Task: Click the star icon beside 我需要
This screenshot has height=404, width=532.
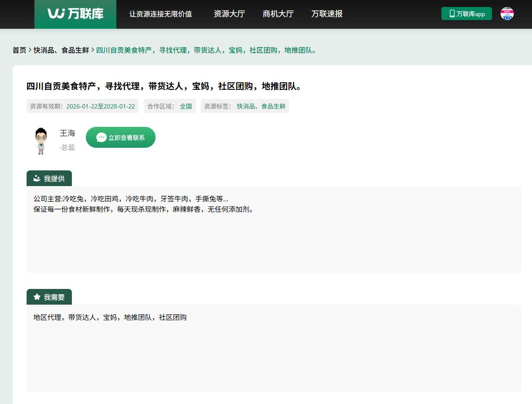Action: (37, 297)
